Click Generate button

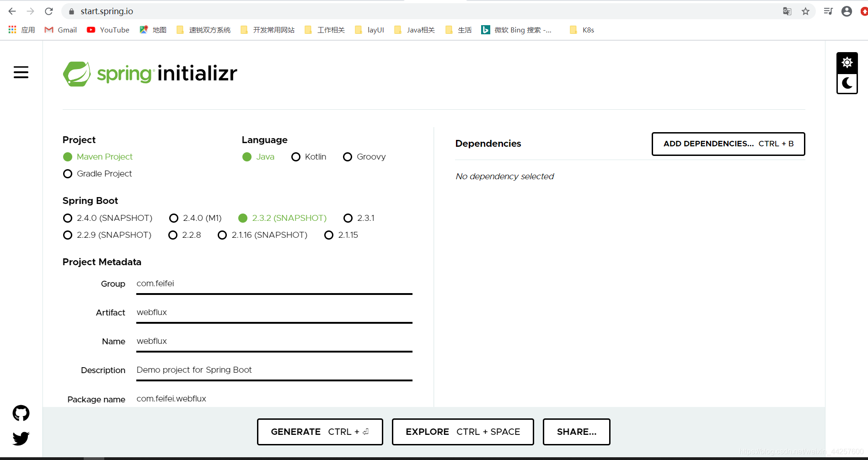(x=320, y=432)
